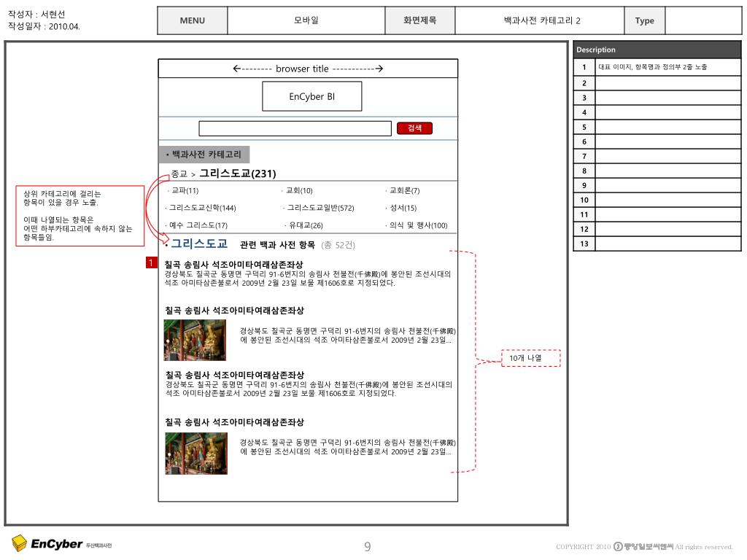The image size is (747, 560).
Task: Open the 유대교(26) subcategory link
Action: click(306, 225)
